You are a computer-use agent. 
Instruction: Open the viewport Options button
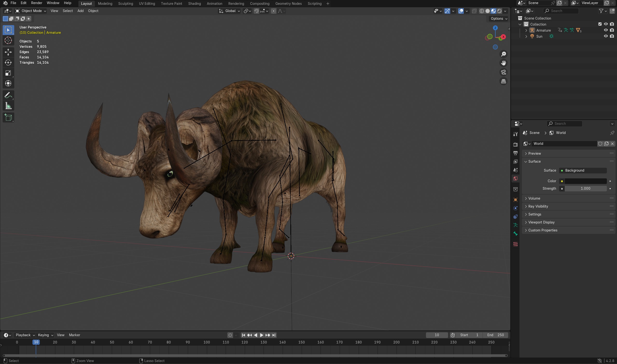(499, 19)
